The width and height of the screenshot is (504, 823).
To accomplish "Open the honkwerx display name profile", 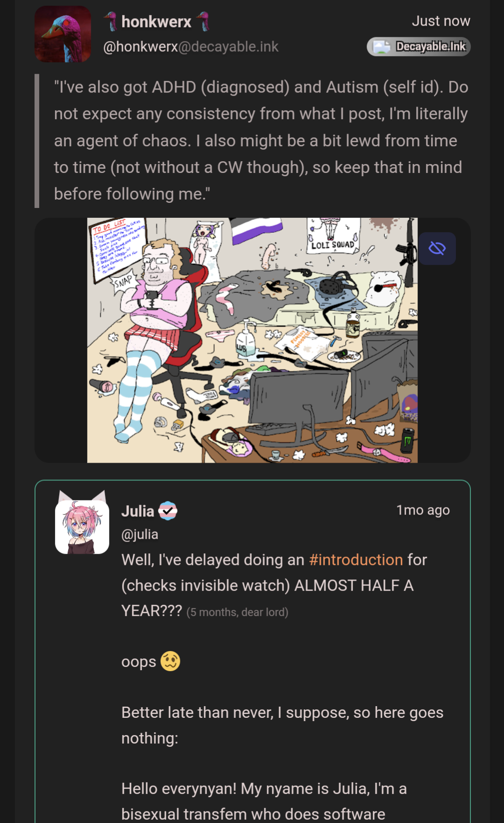I will click(x=156, y=21).
